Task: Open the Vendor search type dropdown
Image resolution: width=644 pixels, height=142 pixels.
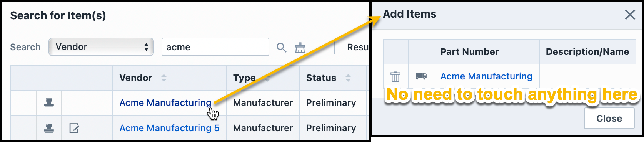Action: pyautogui.click(x=101, y=47)
